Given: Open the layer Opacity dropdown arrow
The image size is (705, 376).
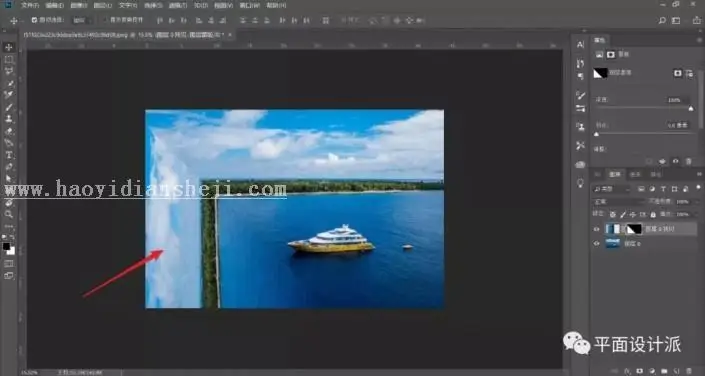Looking at the screenshot, I should [x=697, y=202].
